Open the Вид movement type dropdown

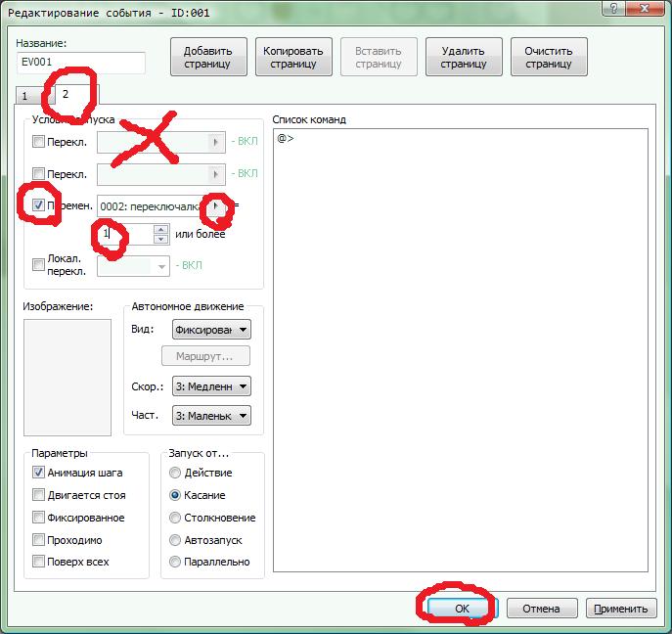(x=210, y=330)
